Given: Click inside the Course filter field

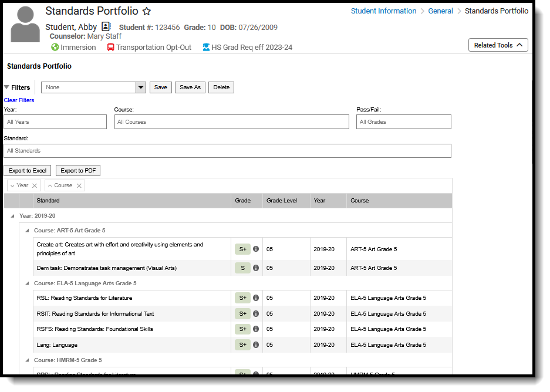Looking at the screenshot, I should tap(231, 121).
